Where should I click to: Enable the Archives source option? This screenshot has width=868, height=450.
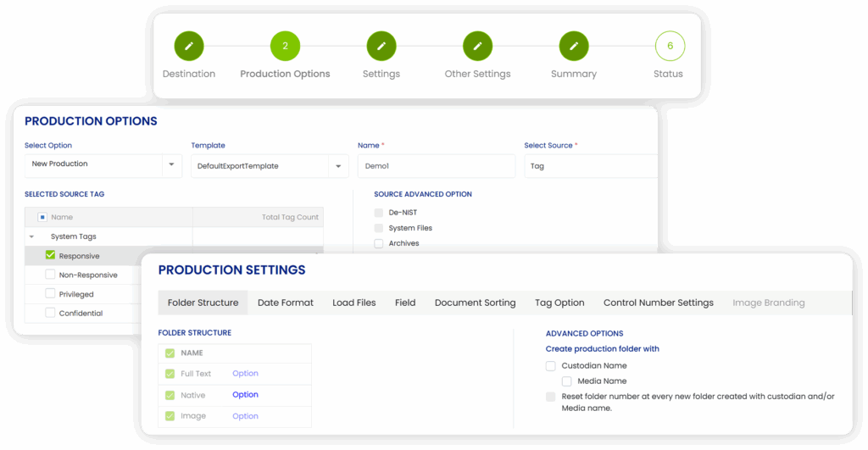[x=379, y=243]
